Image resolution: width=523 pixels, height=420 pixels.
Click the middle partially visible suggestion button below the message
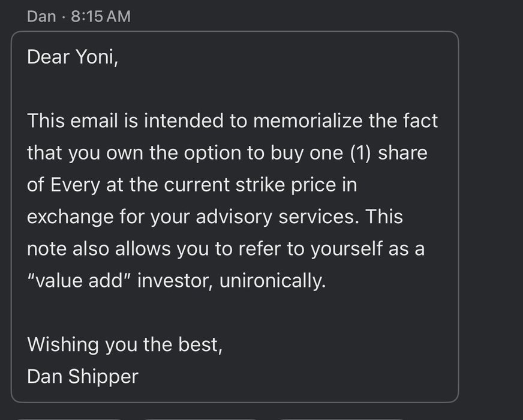201,419
